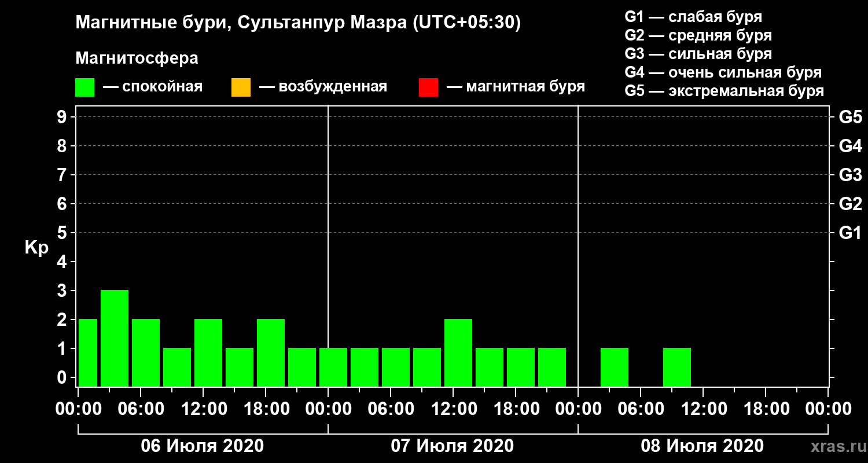Pick the Kp 2 bar above 12:00 on 06 July
Viewport: 868px width, 463px height.
coord(208,352)
